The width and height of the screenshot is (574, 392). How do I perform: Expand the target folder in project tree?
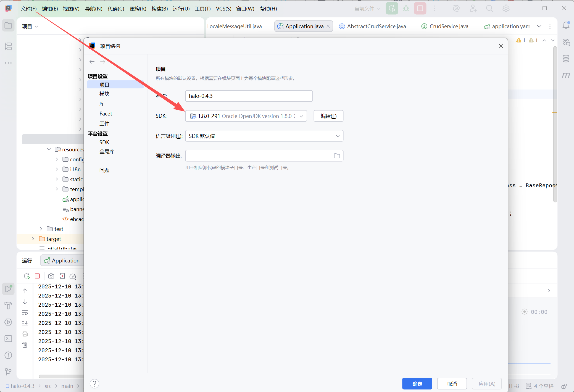tap(33, 239)
